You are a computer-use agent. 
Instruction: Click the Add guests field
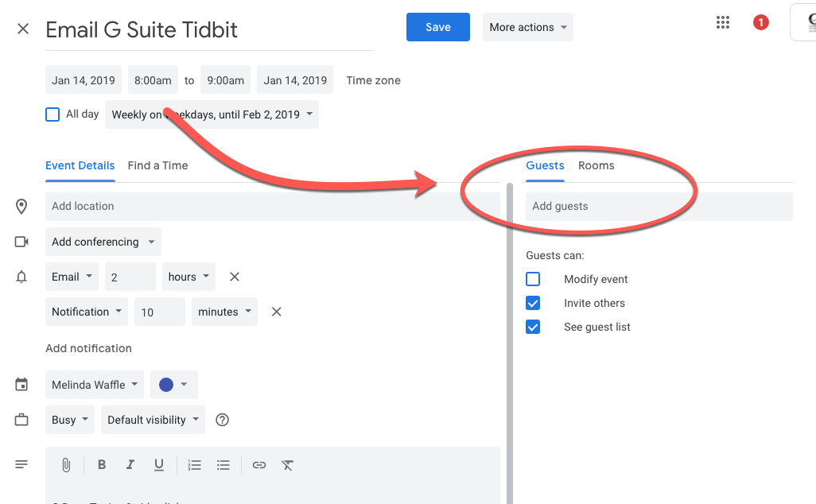[659, 207]
